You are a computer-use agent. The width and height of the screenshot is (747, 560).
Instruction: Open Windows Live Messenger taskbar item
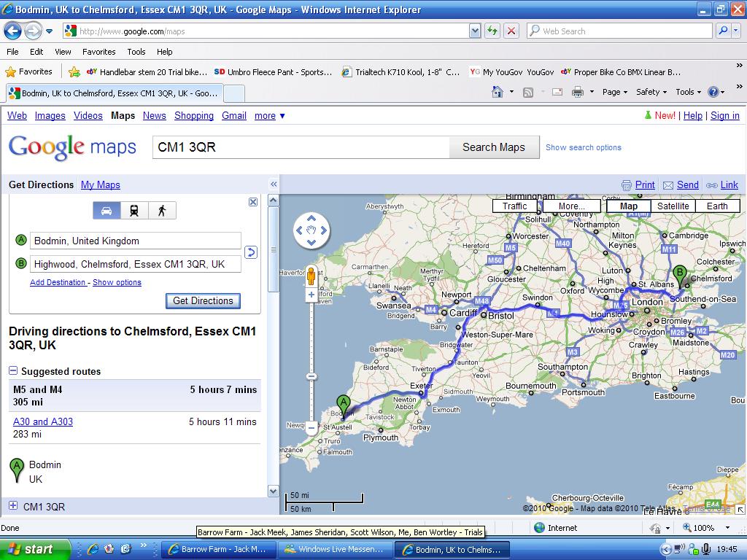coord(336,550)
